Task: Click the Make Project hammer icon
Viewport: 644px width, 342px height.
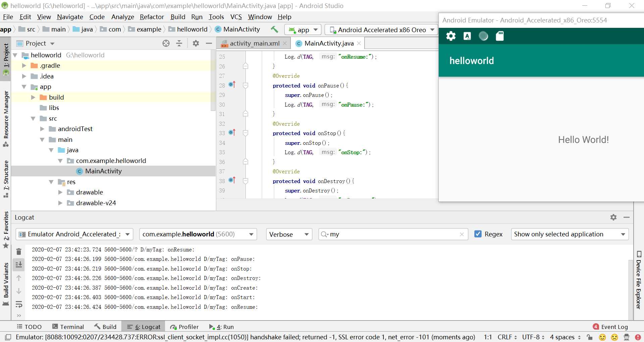Action: click(x=274, y=30)
